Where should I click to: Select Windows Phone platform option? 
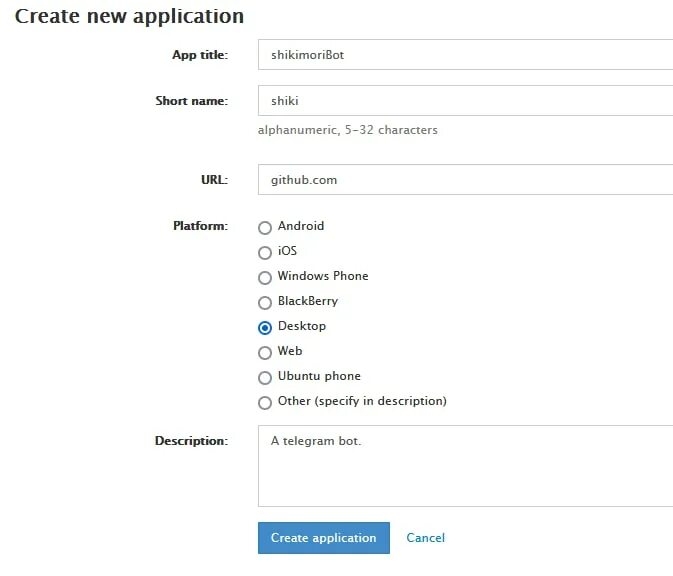[265, 278]
